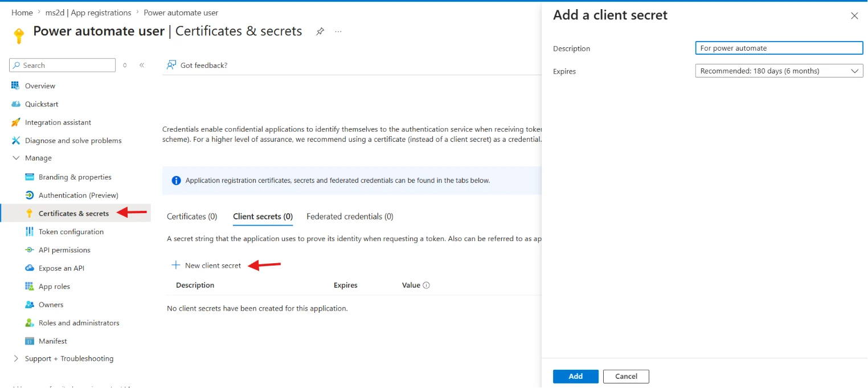Pin the page with the pin icon
The image size is (868, 388).
320,31
